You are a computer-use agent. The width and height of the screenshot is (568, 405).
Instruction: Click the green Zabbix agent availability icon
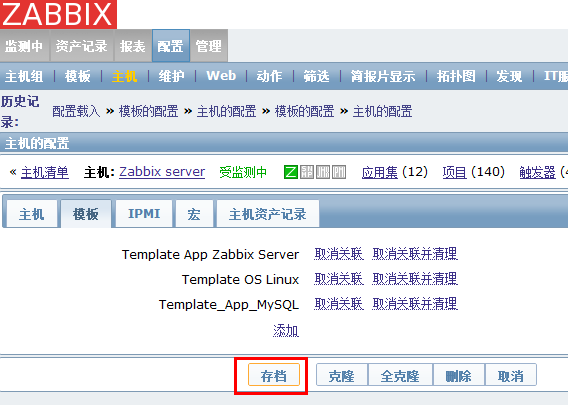291,172
